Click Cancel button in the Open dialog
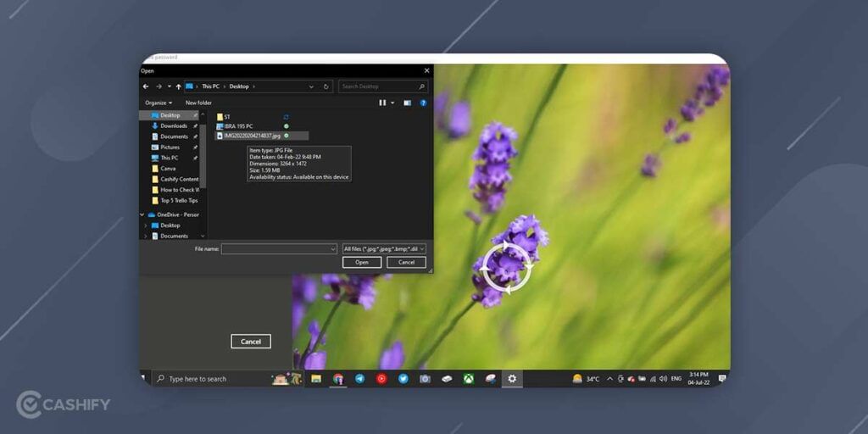The width and height of the screenshot is (868, 434). [406, 263]
